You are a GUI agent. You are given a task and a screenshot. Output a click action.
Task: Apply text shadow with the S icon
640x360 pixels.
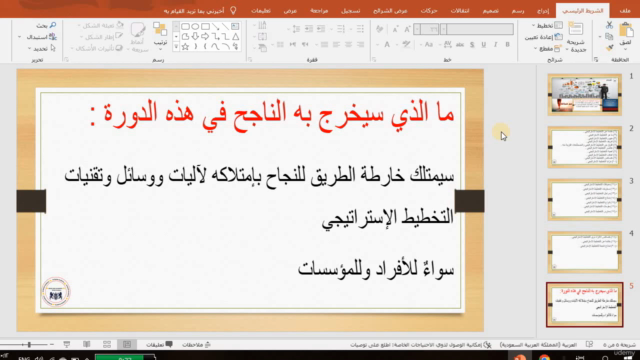click(472, 44)
